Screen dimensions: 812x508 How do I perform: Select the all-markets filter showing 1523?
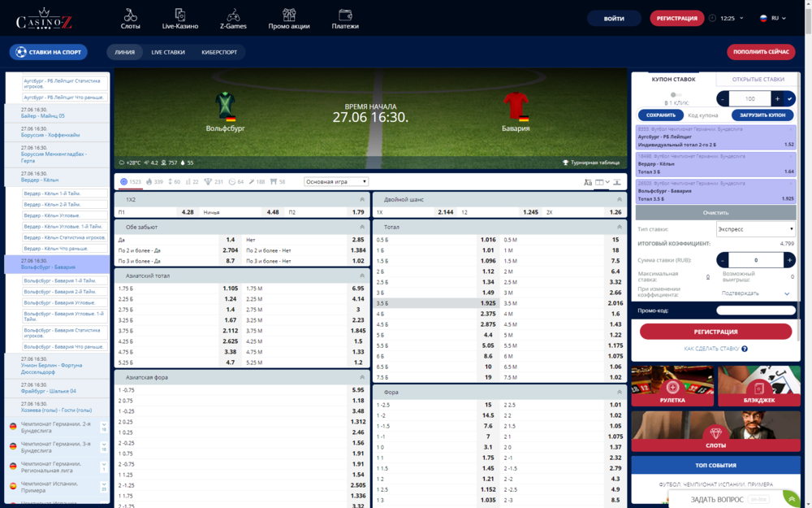click(x=131, y=182)
